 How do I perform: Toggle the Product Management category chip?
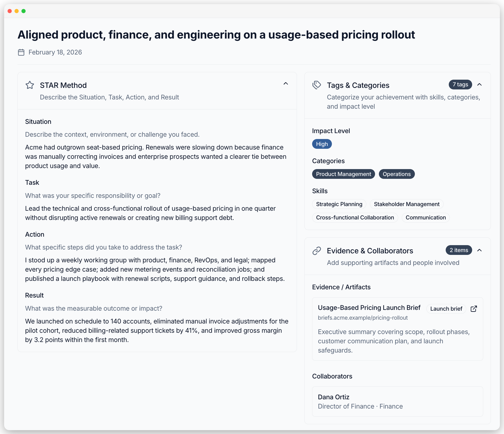tap(343, 174)
